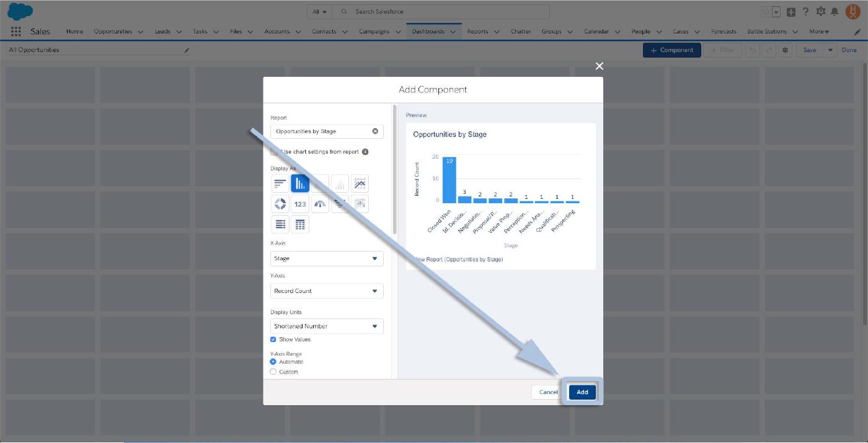Clear the Opportunities by Stage report field
This screenshot has width=868, height=443.
(375, 131)
